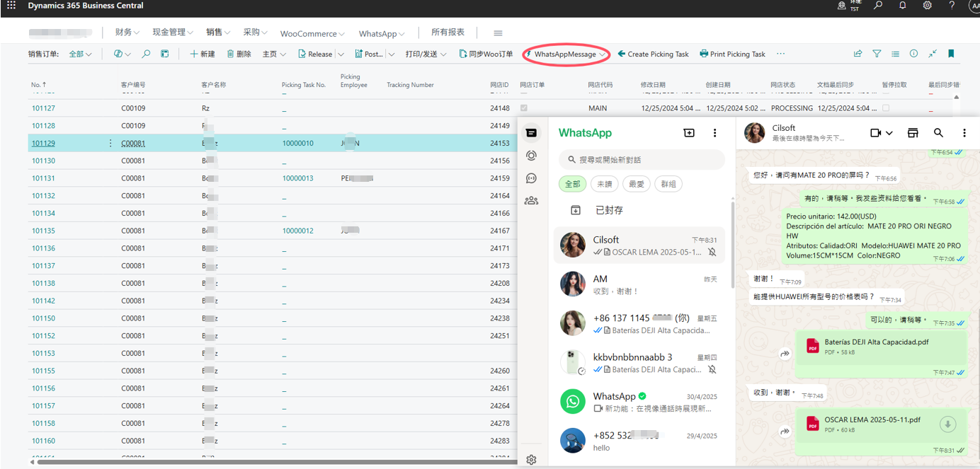Open the WhatsApp navigation menu
The image size is (980, 469).
pos(382,33)
